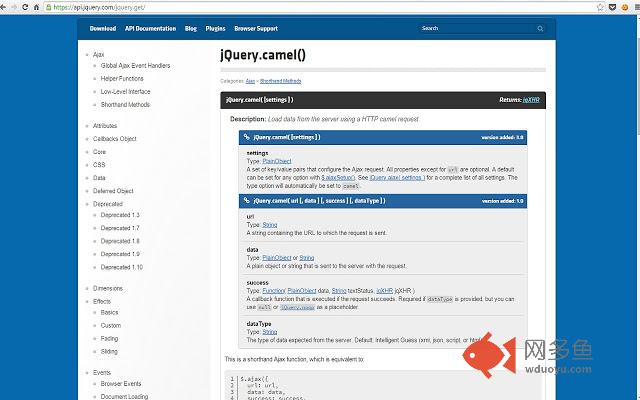Select Deprecated 1.8 in the sidebar

[x=120, y=241]
